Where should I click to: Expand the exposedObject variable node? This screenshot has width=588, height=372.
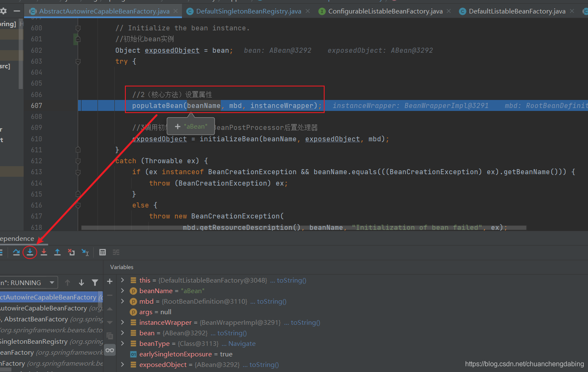[122, 364]
